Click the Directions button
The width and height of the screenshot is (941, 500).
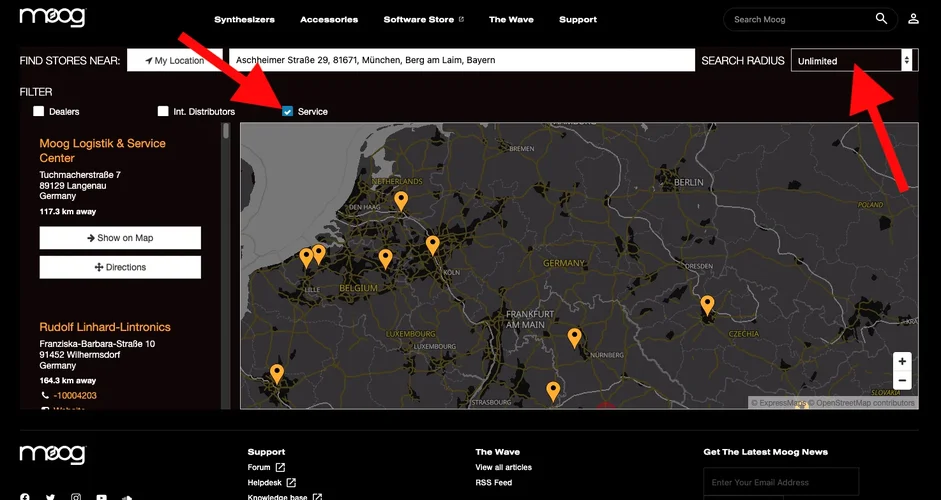[120, 267]
